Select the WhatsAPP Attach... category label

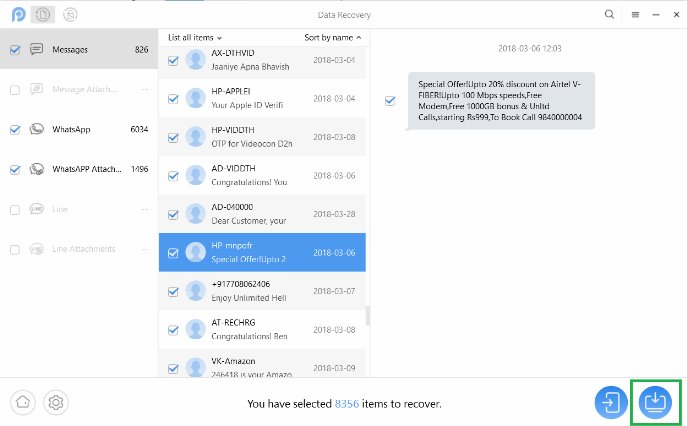[x=87, y=169]
